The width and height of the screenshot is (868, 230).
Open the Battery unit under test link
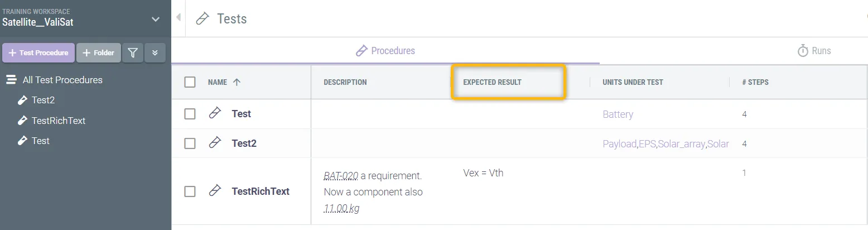tap(618, 114)
